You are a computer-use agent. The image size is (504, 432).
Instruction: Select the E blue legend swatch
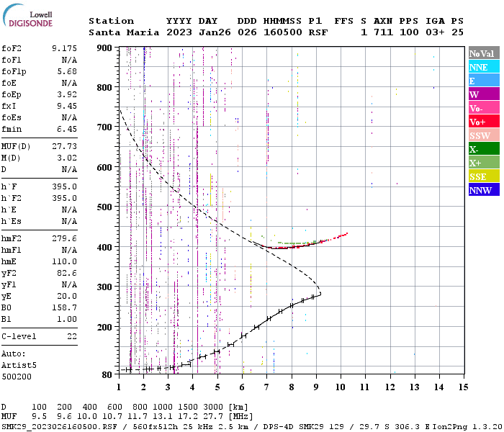point(484,81)
